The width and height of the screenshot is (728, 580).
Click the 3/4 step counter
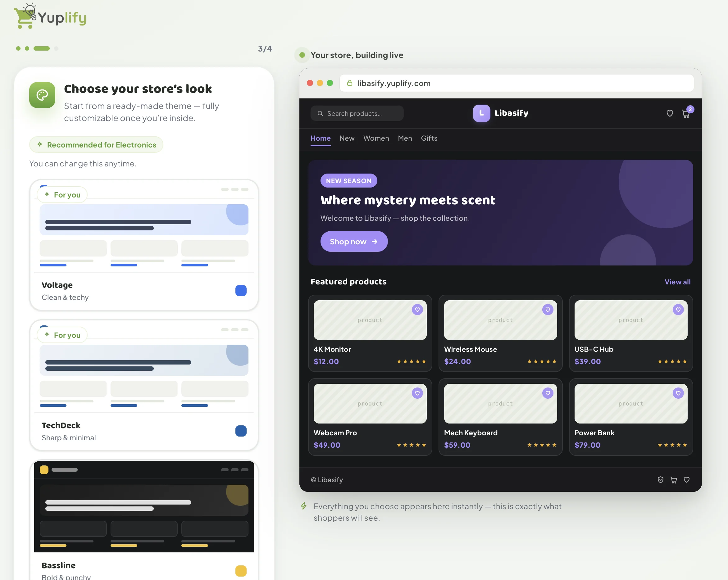click(265, 49)
